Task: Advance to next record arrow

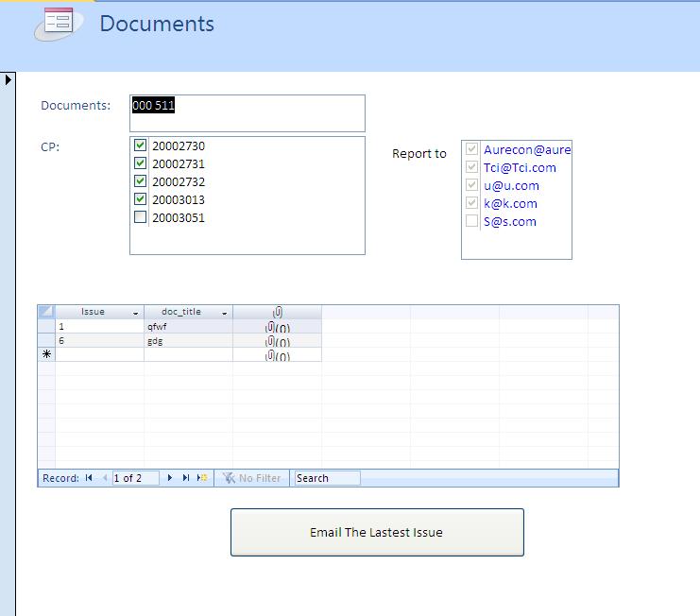Action: (170, 478)
